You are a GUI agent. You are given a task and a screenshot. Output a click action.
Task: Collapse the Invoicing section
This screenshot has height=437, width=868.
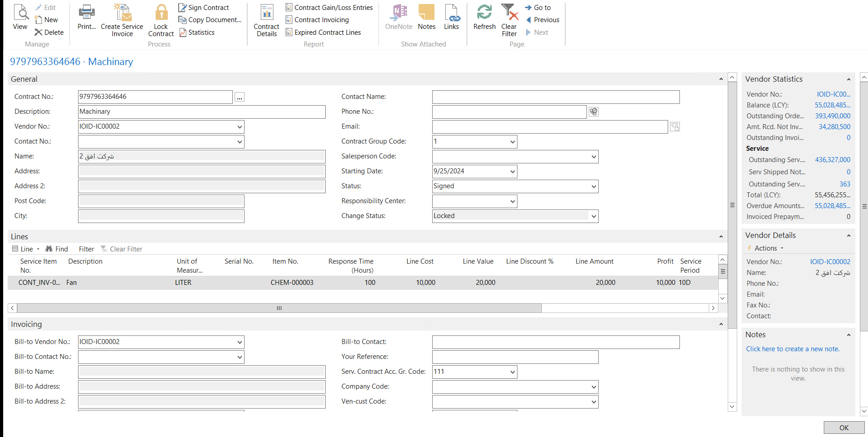pyautogui.click(x=721, y=324)
